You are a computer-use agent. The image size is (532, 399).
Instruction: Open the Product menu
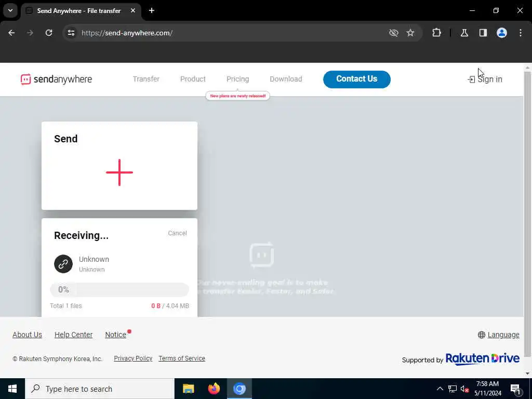pyautogui.click(x=193, y=79)
